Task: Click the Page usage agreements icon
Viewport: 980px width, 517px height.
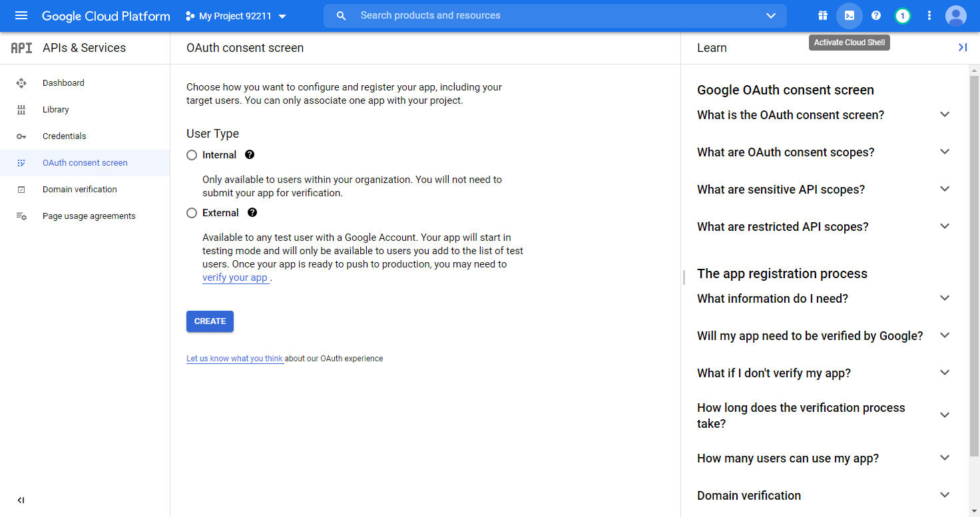Action: click(21, 216)
